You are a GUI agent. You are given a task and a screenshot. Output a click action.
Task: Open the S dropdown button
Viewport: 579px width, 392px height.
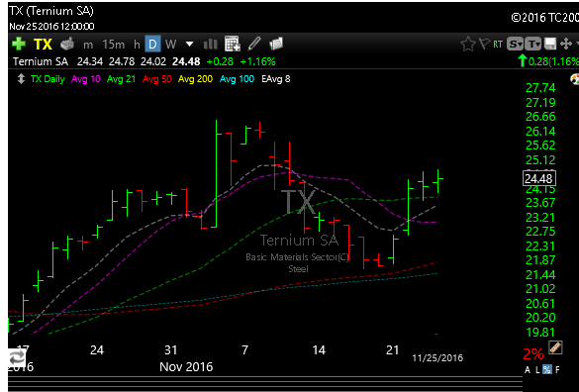[515, 45]
